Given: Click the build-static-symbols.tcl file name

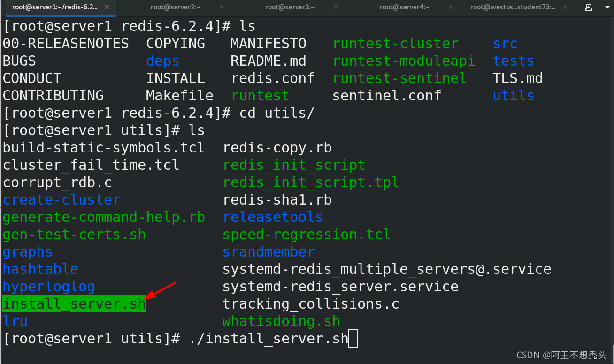Looking at the screenshot, I should [x=104, y=148].
